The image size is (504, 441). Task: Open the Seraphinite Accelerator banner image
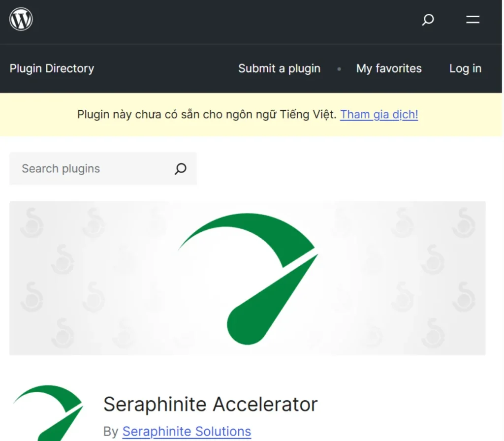pos(248,278)
